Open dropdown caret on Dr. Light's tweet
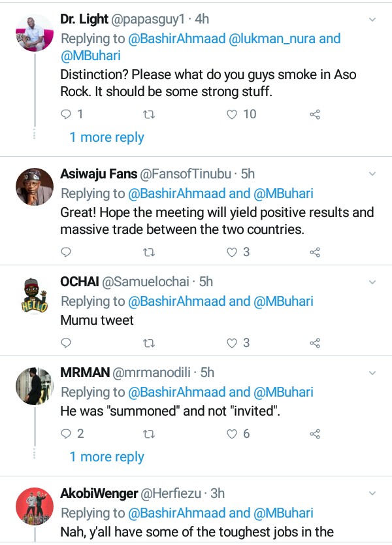The width and height of the screenshot is (392, 545). pos(372,20)
